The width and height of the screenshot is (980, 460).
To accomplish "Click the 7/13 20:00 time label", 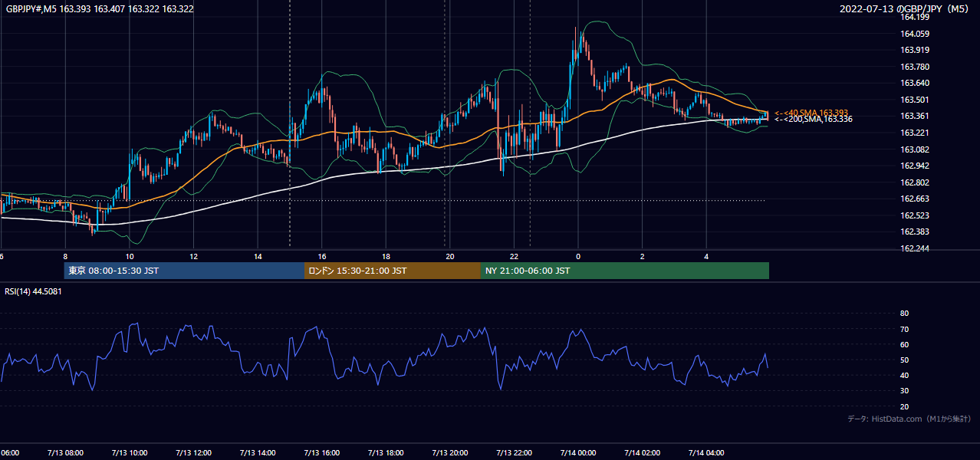I will click(x=449, y=452).
